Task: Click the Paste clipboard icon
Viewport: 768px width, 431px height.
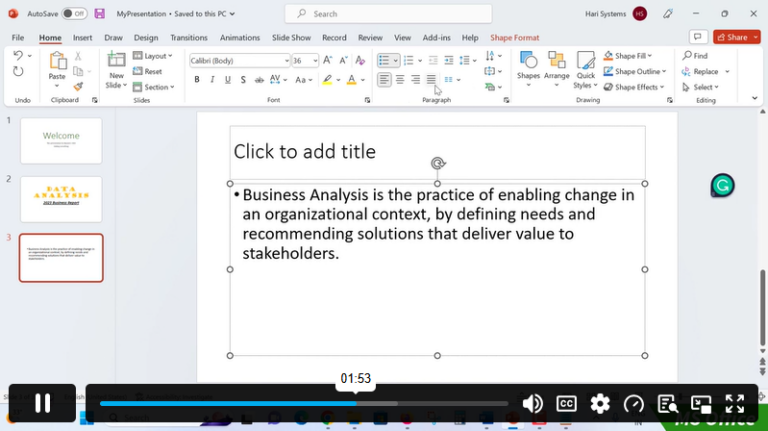Action: pyautogui.click(x=57, y=61)
